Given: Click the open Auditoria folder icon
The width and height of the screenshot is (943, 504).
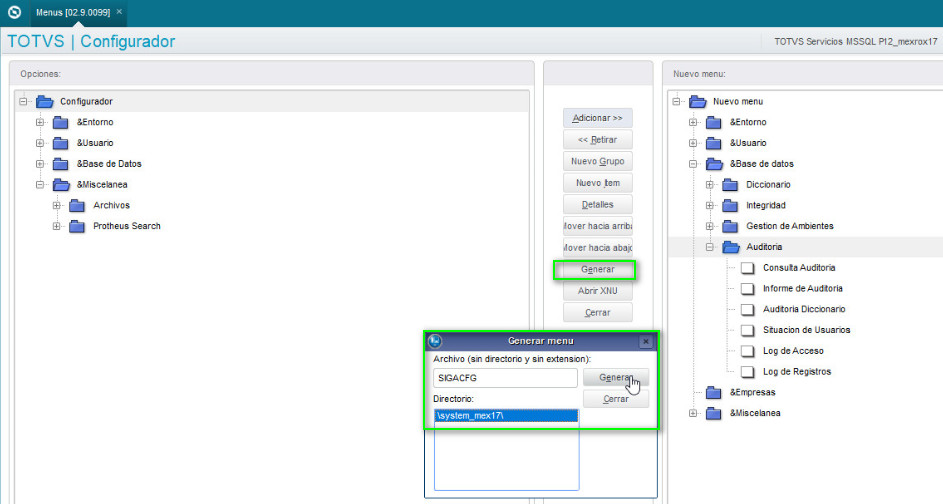Looking at the screenshot, I should (731, 247).
